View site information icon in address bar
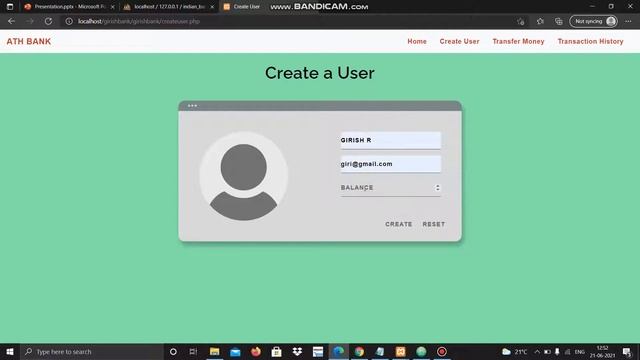The width and height of the screenshot is (640, 360). 69,21
